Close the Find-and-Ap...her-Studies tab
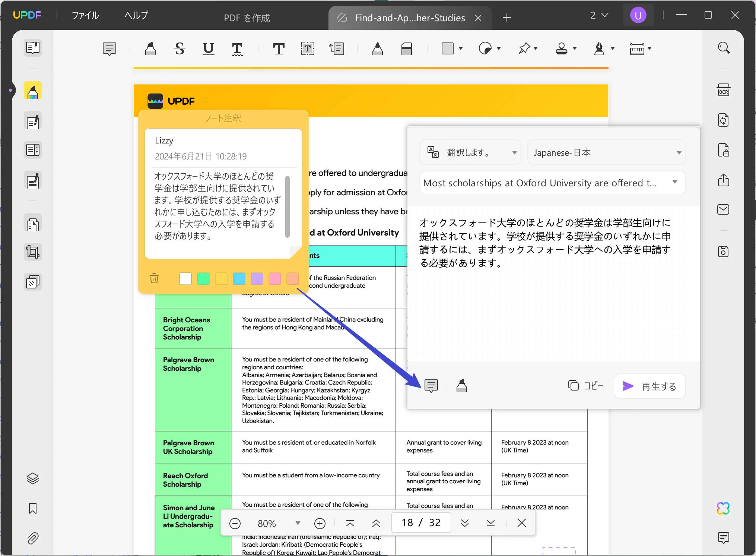 click(478, 18)
